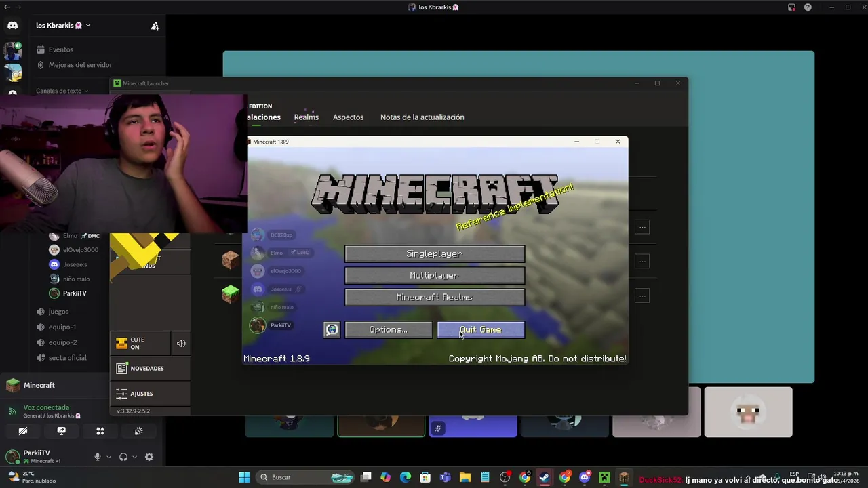Toggle the launcher speaker sound icon
The height and width of the screenshot is (488, 868).
(x=181, y=344)
